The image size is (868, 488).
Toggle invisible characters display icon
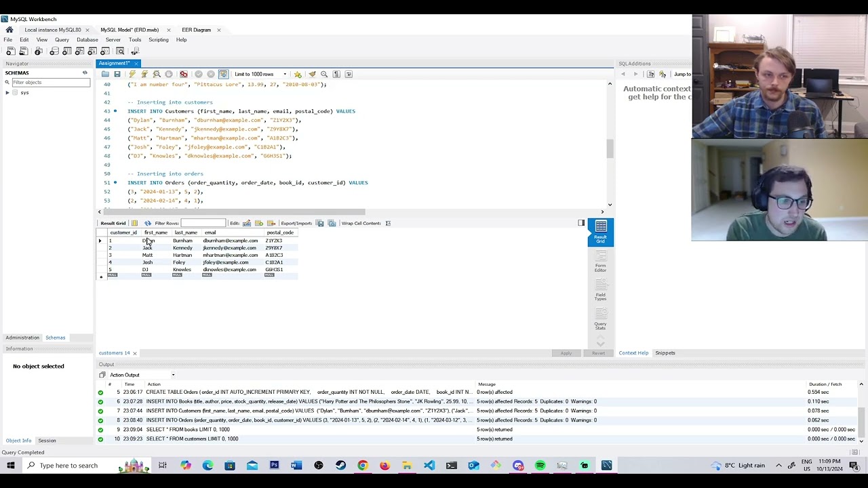[x=336, y=74]
